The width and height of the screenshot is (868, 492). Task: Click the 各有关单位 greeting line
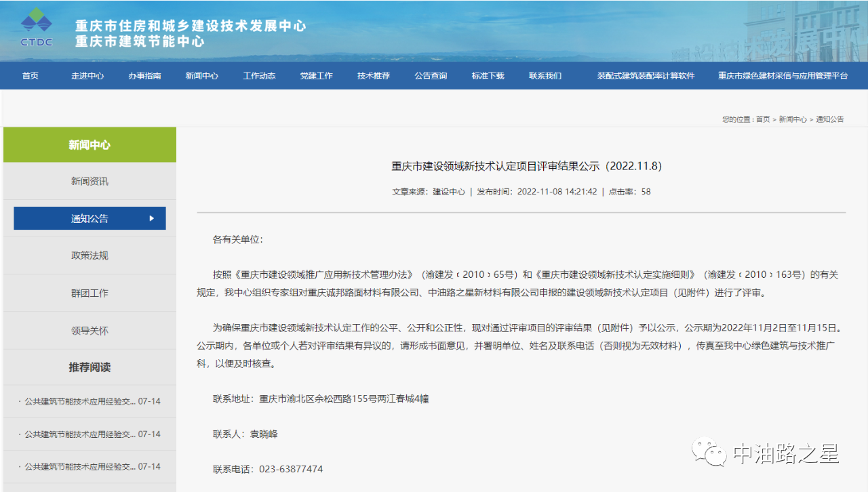point(237,239)
